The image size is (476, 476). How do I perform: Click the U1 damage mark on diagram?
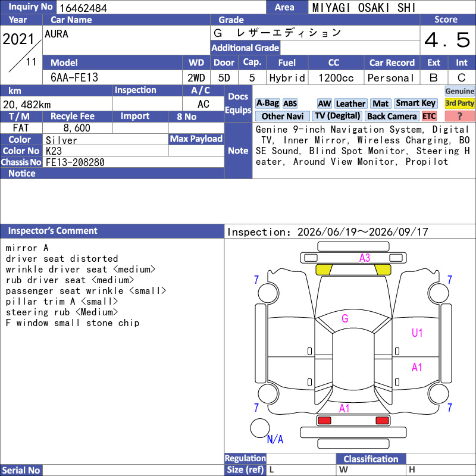click(417, 333)
